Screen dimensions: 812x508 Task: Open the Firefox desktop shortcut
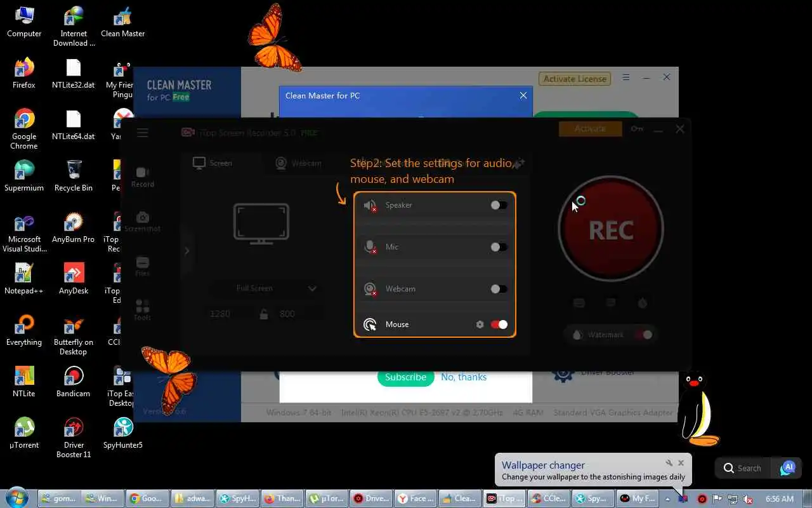point(24,73)
